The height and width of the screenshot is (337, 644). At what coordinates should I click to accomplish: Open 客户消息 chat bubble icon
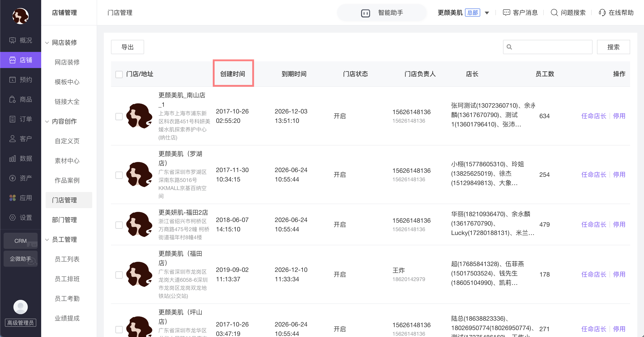[506, 13]
